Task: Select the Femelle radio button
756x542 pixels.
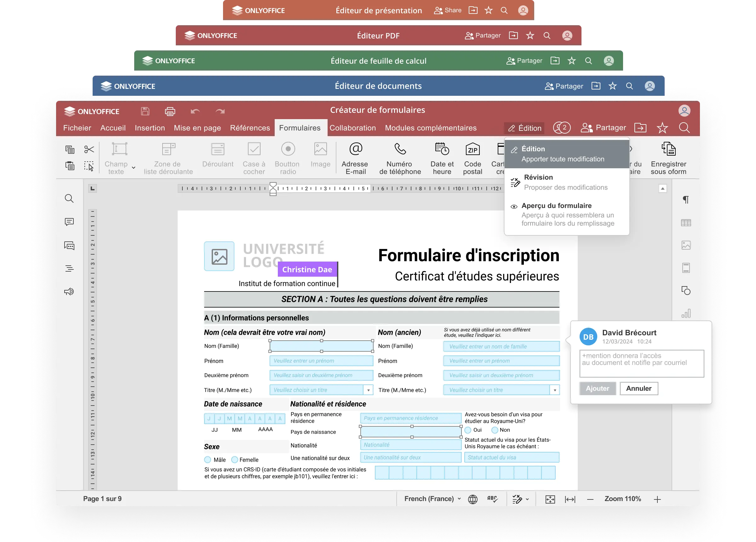Action: coord(235,460)
